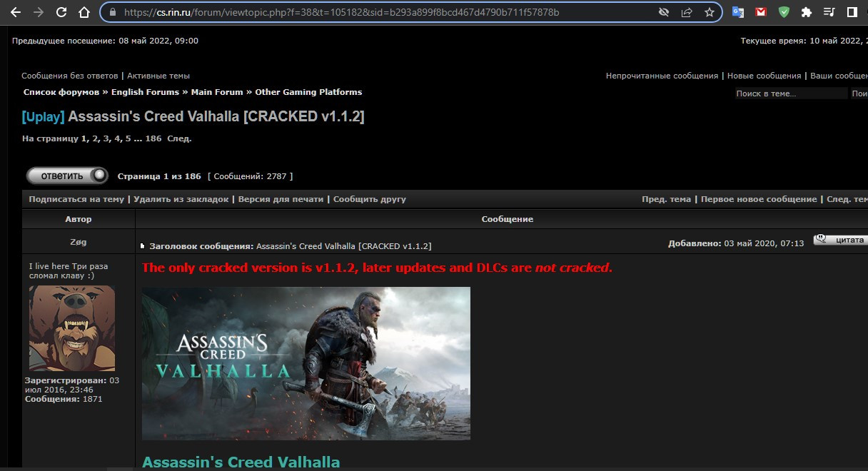This screenshot has width=868, height=471.
Task: Open the share page icon in address bar
Action: coord(687,12)
